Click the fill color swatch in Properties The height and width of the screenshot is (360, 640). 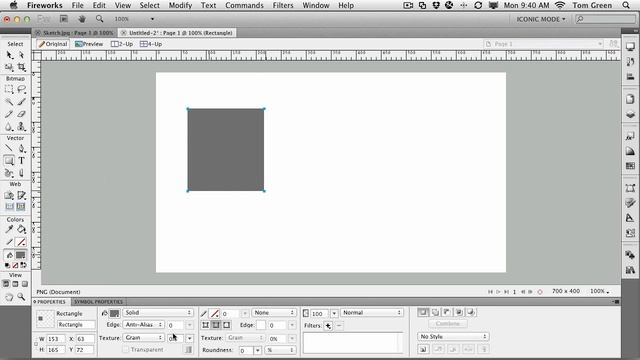(x=115, y=313)
